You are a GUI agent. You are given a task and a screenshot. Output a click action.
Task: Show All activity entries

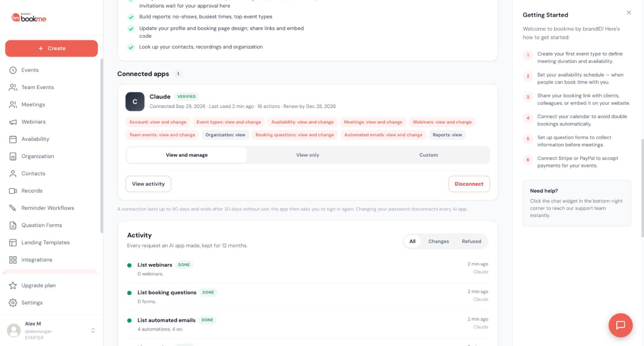pyautogui.click(x=412, y=241)
